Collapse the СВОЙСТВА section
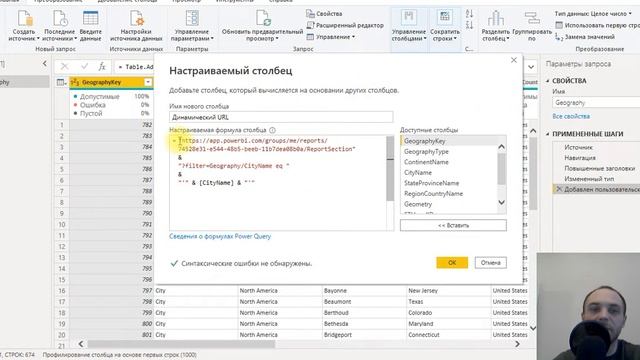Image resolution: width=640 pixels, height=360 pixels. coord(548,81)
